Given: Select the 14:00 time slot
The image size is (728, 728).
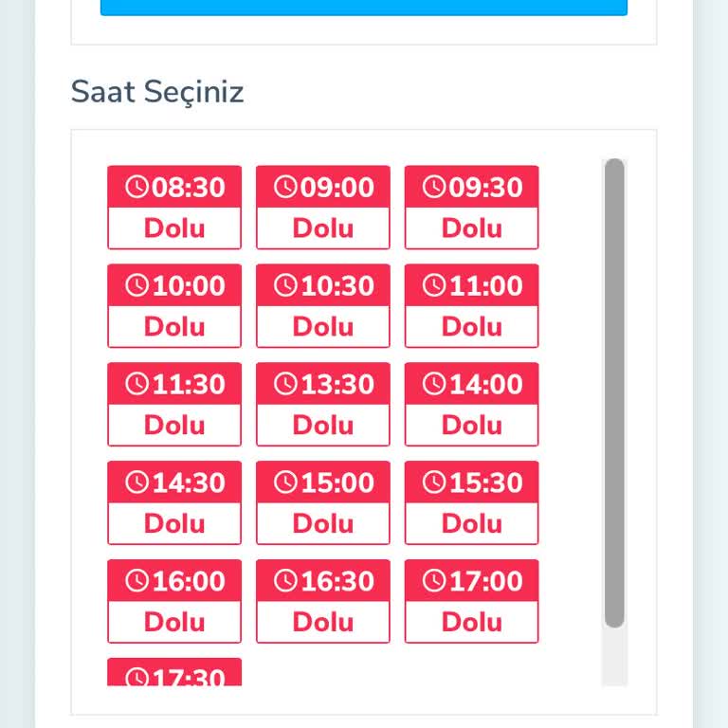Looking at the screenshot, I should pos(471,404).
